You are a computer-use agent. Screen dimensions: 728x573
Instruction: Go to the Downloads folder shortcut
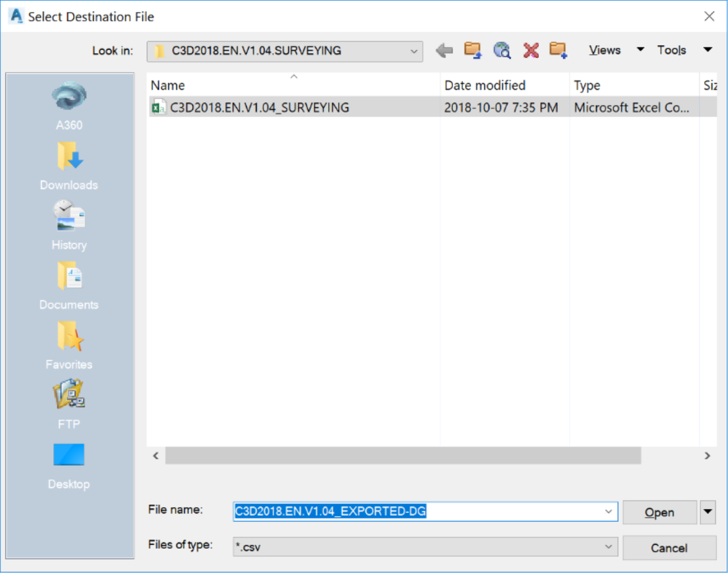69,166
